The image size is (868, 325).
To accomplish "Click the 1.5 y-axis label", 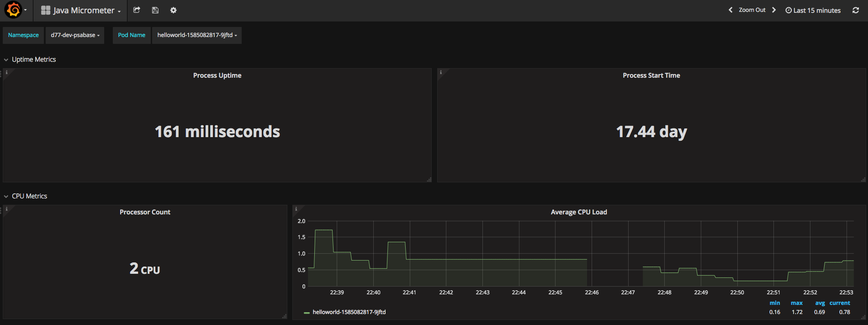I will click(302, 237).
